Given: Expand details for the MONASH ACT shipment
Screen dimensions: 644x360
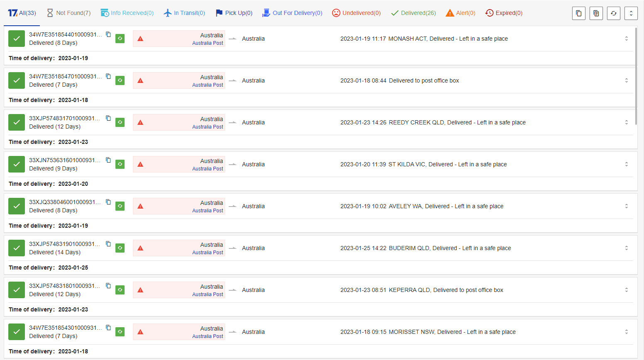Looking at the screenshot, I should (627, 38).
